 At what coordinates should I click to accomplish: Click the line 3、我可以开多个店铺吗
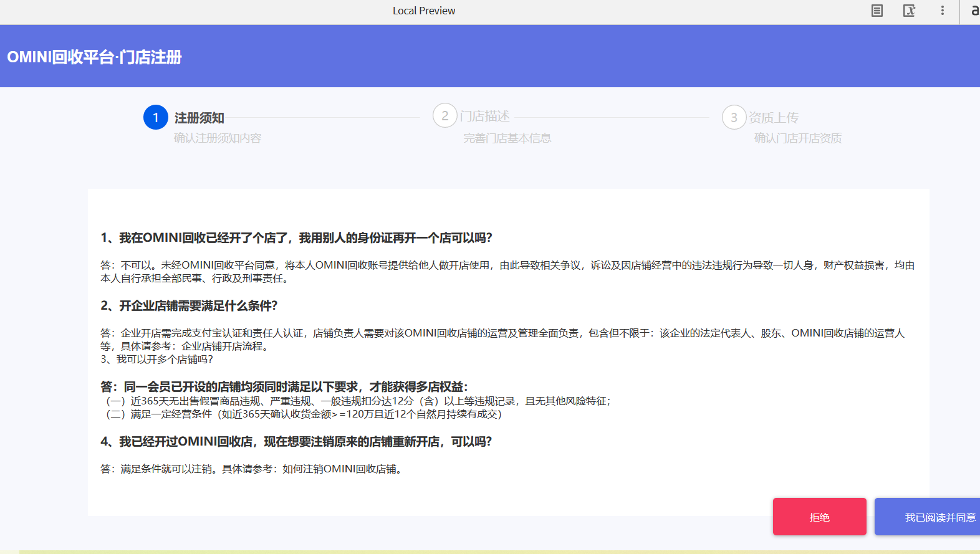(x=157, y=360)
